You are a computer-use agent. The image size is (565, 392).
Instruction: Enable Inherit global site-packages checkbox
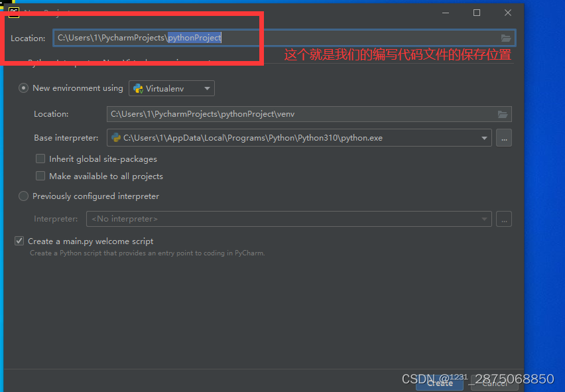[40, 159]
